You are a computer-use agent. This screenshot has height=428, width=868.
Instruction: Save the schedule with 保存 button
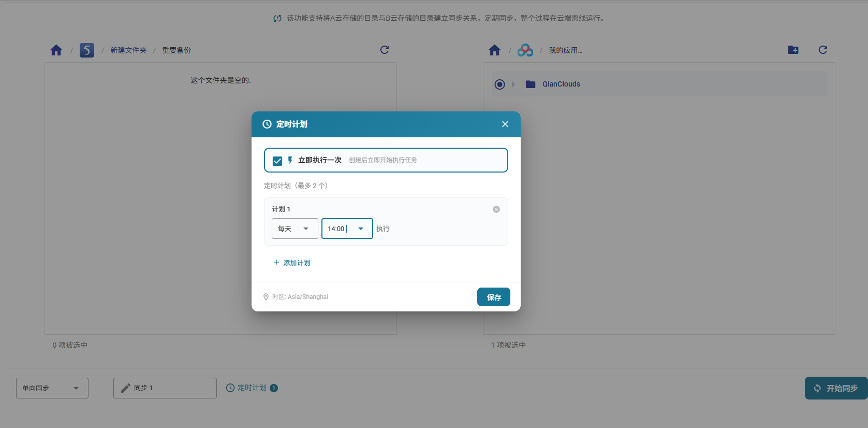[x=494, y=297]
